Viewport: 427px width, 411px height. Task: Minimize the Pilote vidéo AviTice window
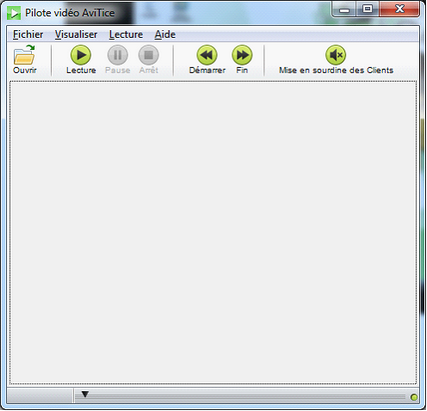(x=344, y=10)
